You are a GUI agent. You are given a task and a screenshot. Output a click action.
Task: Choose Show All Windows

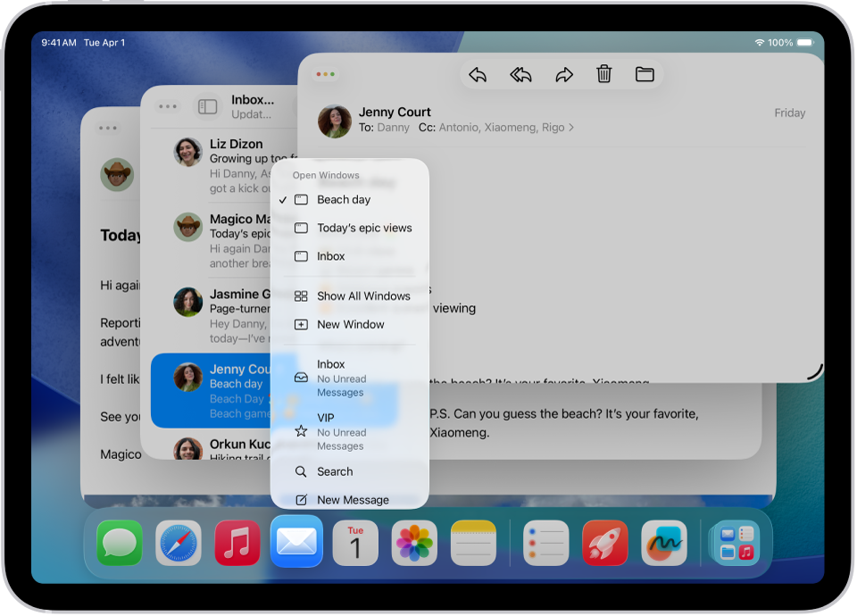[362, 296]
